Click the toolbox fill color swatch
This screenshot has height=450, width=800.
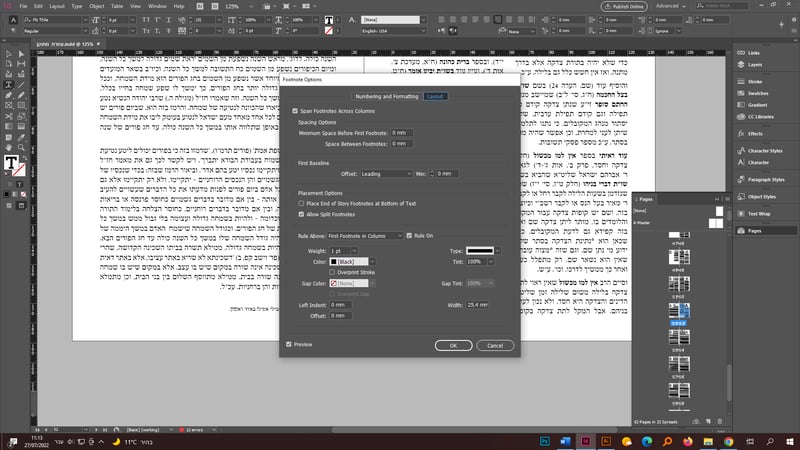(x=11, y=163)
